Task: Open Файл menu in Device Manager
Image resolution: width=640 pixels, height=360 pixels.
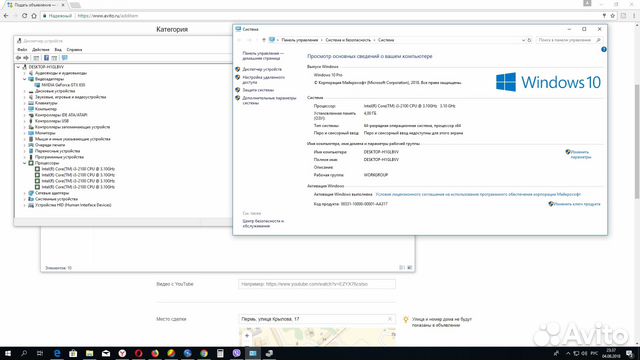Action: (x=22, y=49)
